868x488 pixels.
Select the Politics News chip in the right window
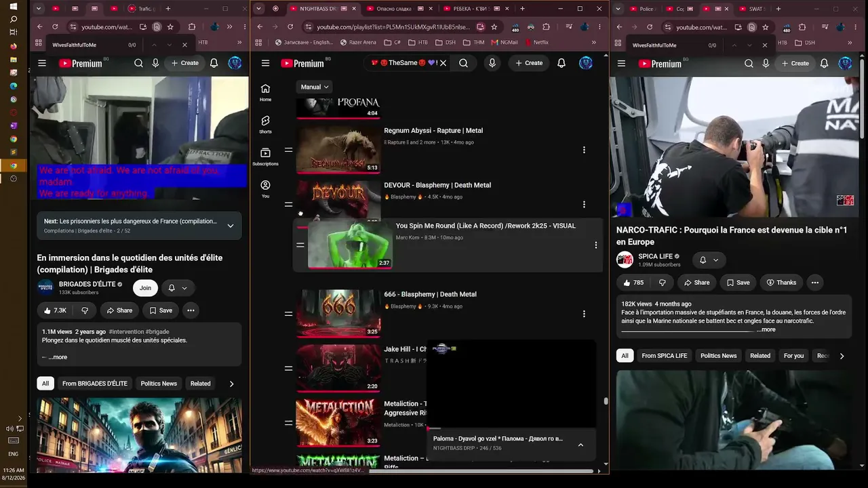coord(718,356)
